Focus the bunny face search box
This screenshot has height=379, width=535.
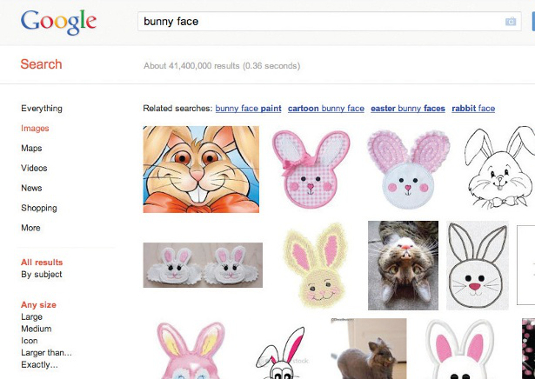click(x=329, y=21)
